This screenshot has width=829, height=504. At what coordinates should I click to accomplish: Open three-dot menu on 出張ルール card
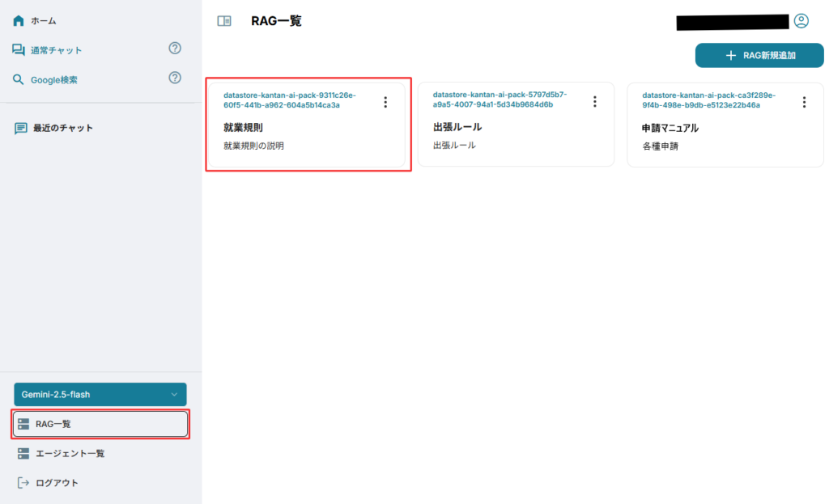pos(595,102)
